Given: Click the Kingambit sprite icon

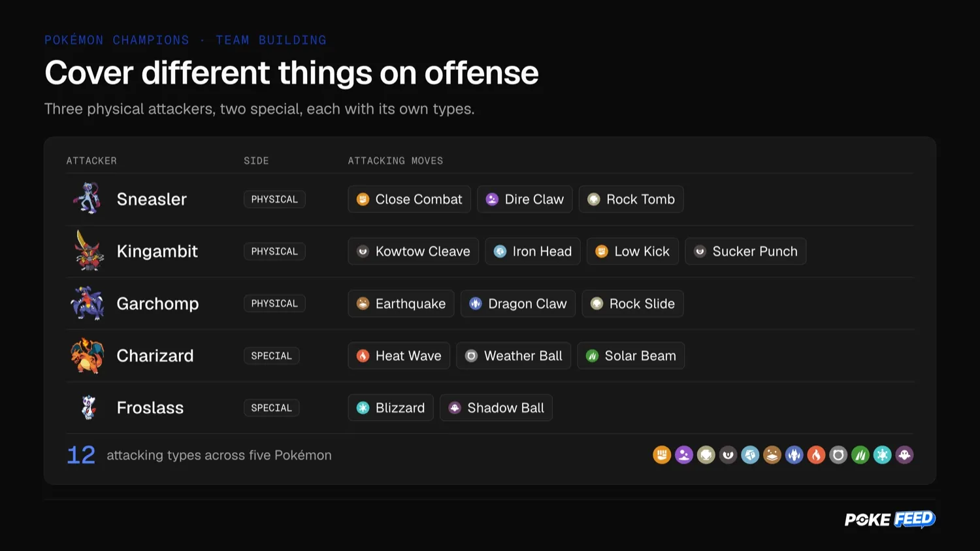Looking at the screenshot, I should click(88, 251).
